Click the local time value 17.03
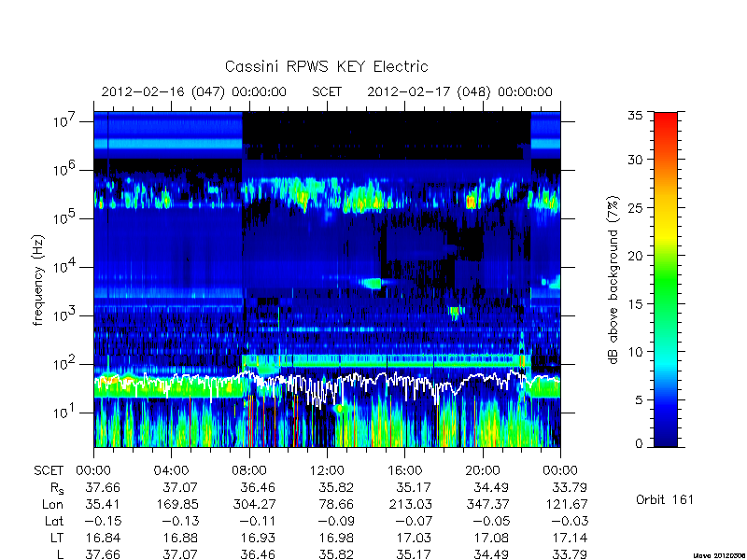 point(414,539)
